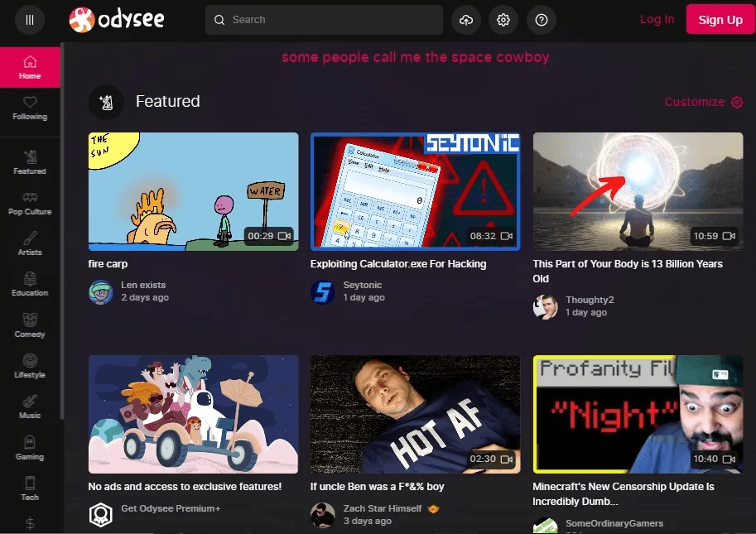Open the Minecraft Profanity Filter thumbnail
This screenshot has width=756, height=534.
638,415
